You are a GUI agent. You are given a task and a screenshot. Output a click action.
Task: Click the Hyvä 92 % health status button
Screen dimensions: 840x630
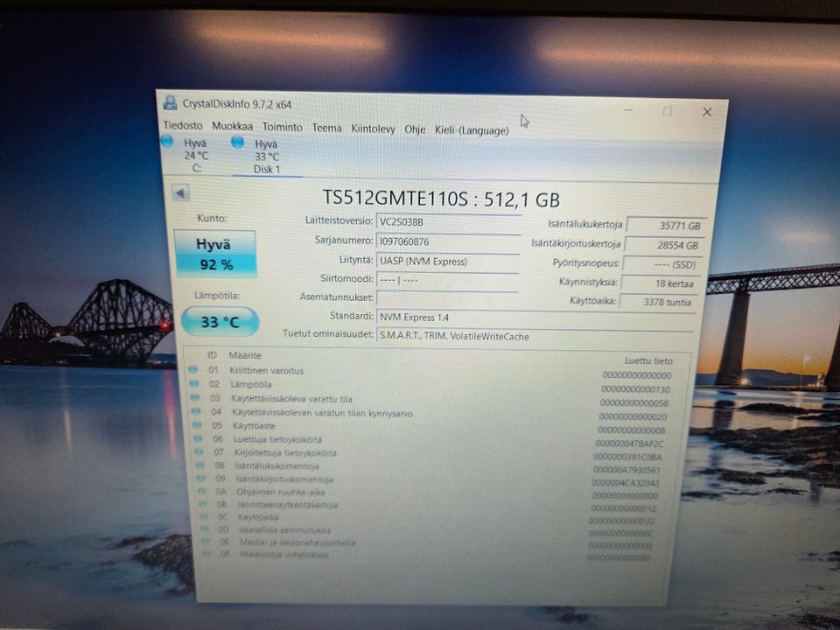[215, 254]
